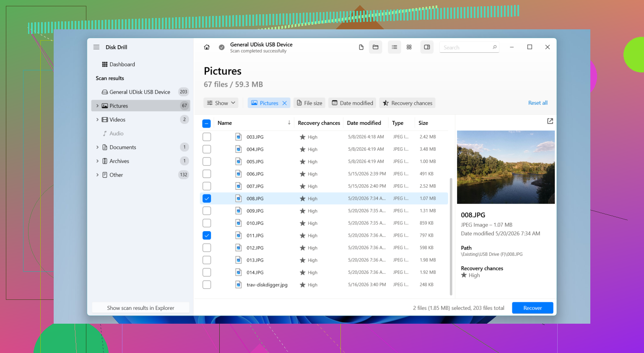644x353 pixels.
Task: Click the star icon in the 010.JPG row
Action: coord(302,223)
